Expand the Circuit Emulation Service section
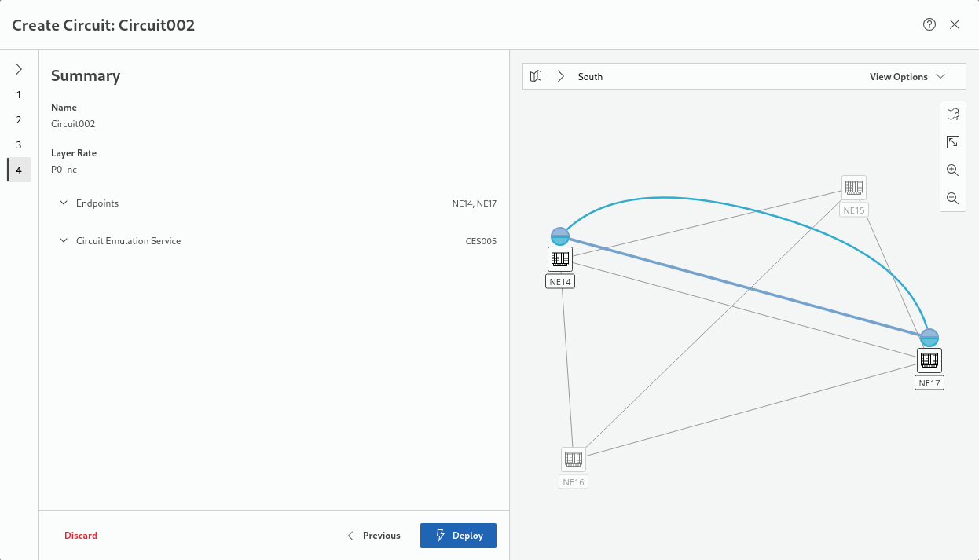Viewport: 979px width, 560px height. coord(64,241)
